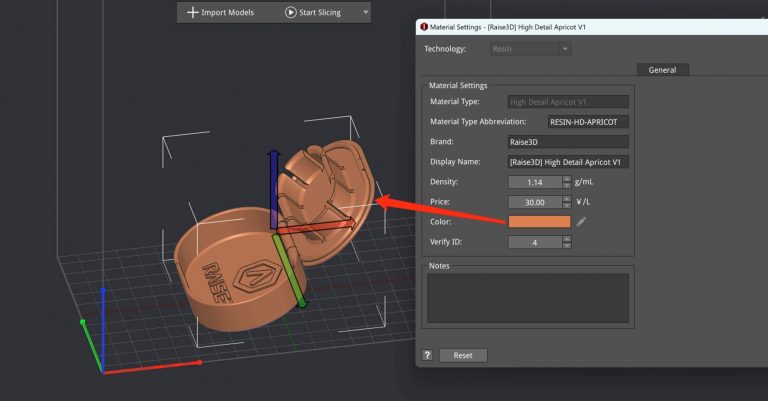
Task: Click the Raise3D logo in dialog title
Action: tap(424, 27)
